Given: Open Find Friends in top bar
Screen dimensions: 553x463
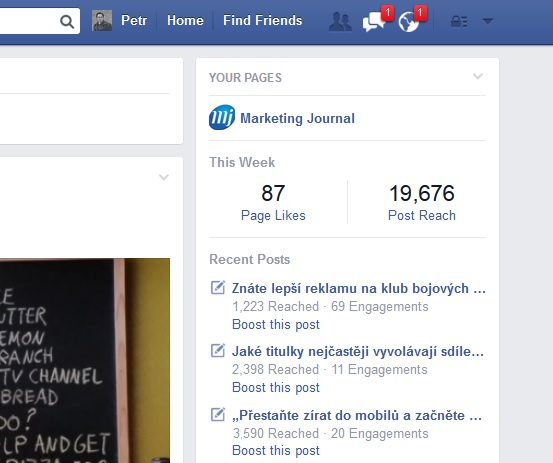Looking at the screenshot, I should coord(262,20).
